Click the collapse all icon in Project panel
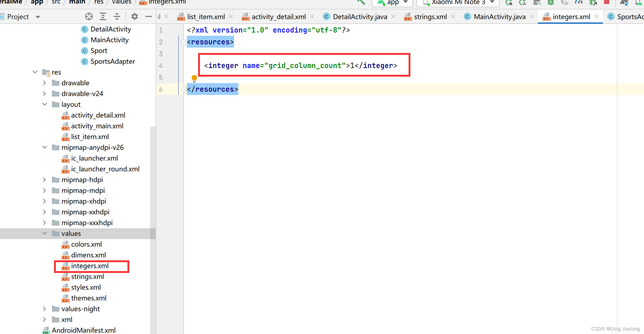This screenshot has height=334, width=644. point(118,17)
